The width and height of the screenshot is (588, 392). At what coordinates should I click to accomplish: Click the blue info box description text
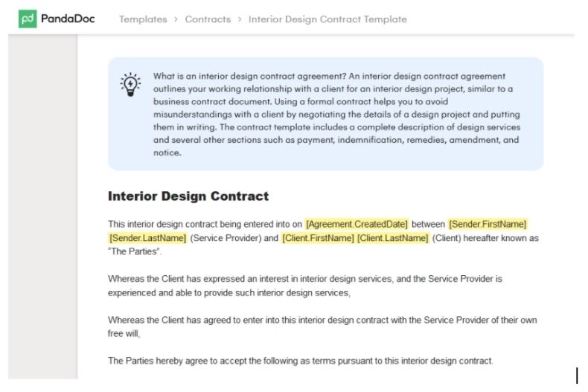click(336, 114)
